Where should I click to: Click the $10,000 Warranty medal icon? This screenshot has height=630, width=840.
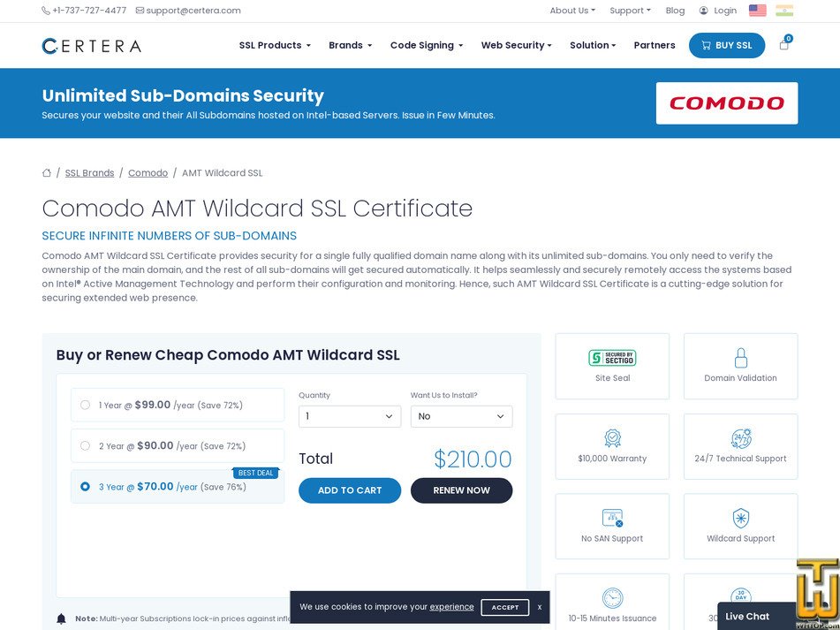pos(612,437)
